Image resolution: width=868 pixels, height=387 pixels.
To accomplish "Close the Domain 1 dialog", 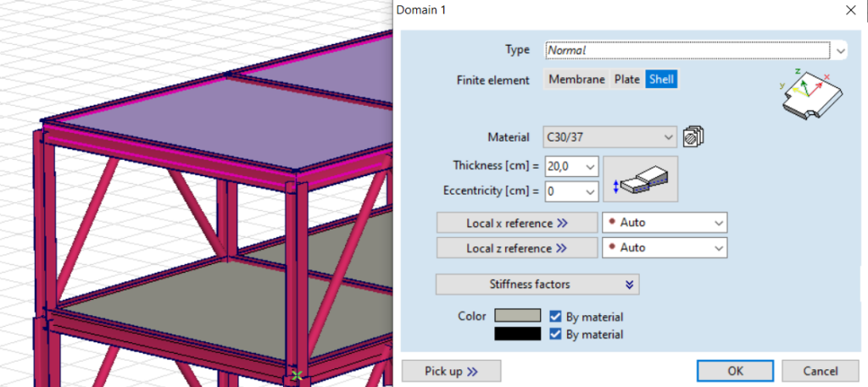I will click(x=849, y=10).
